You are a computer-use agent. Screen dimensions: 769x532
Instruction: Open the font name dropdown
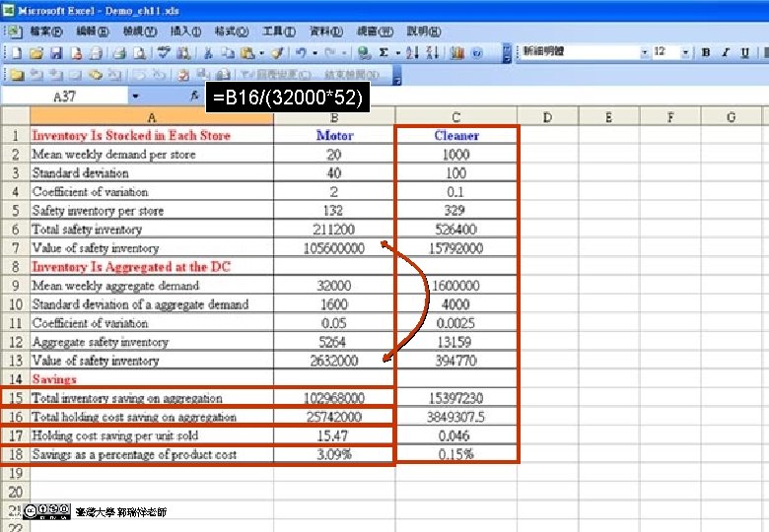[645, 52]
